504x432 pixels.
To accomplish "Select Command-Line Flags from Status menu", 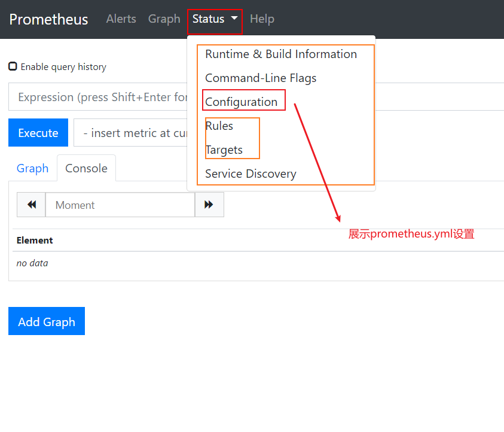I will (x=260, y=78).
